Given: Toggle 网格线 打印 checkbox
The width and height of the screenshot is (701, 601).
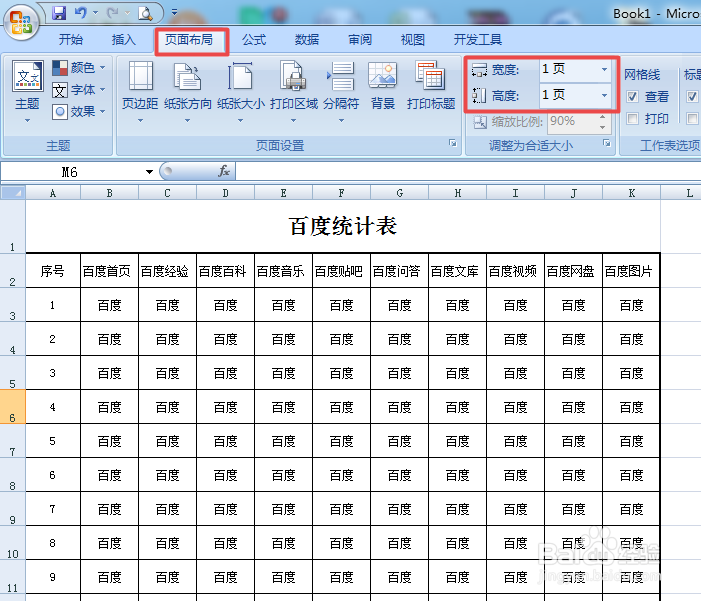Looking at the screenshot, I should point(632,119).
